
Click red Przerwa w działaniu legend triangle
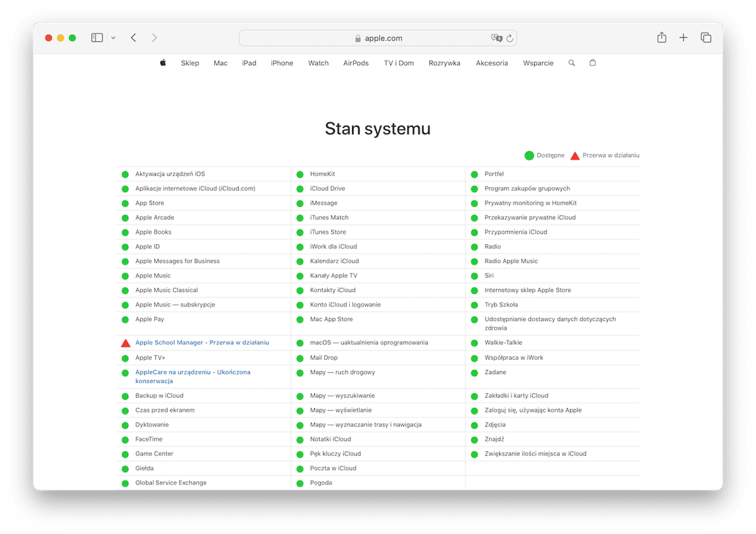tap(575, 155)
